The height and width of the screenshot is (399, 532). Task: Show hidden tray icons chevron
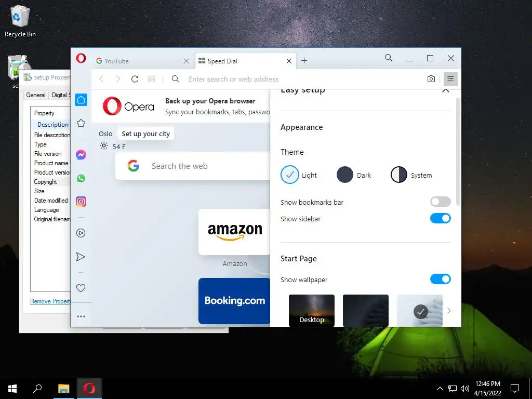440,389
